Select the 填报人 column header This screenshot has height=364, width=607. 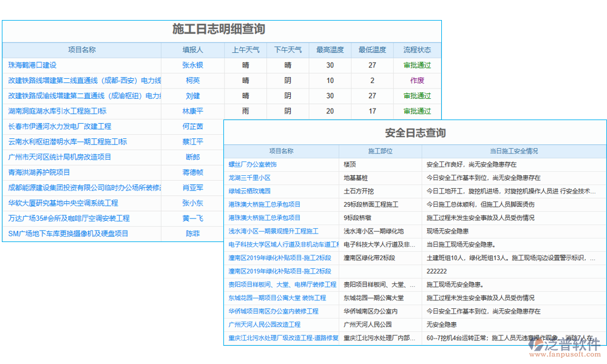[x=192, y=50]
